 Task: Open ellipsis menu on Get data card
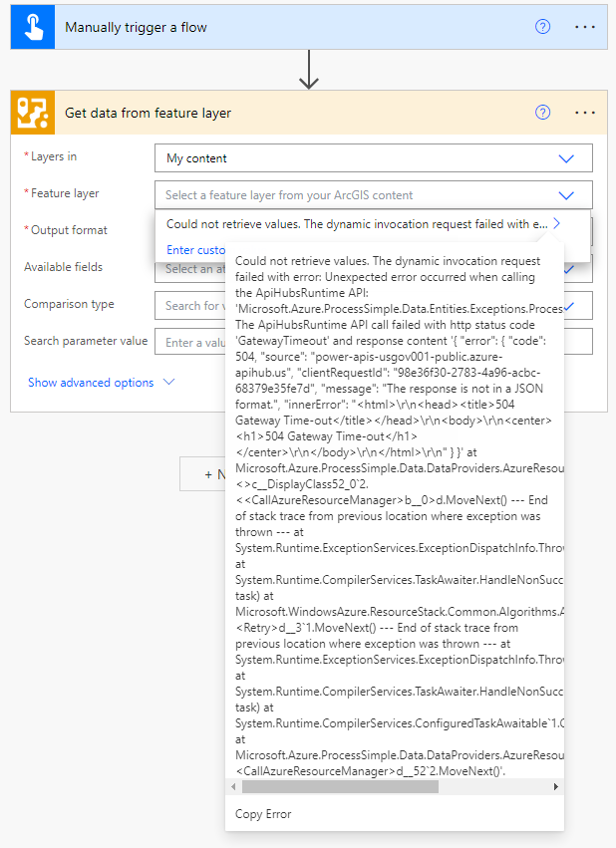coord(585,113)
